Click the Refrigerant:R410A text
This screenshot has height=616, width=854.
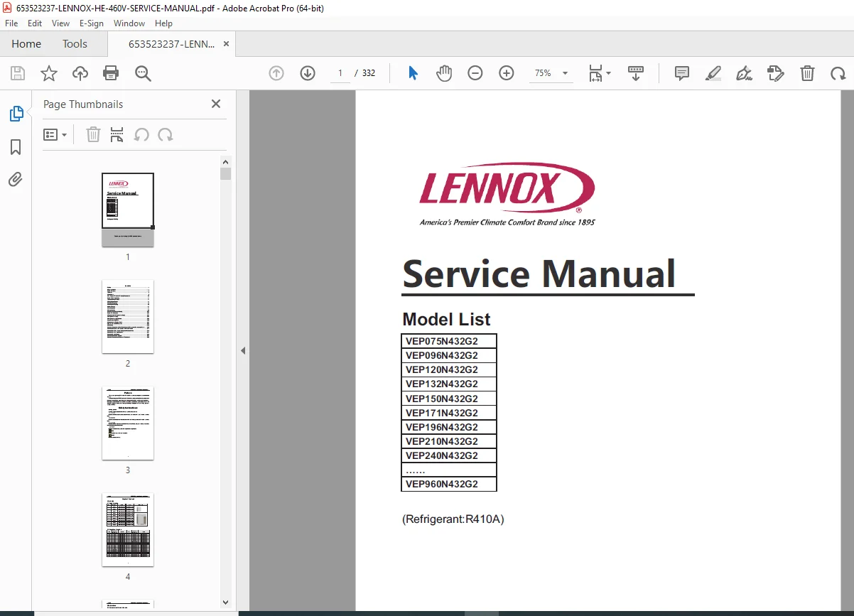(x=453, y=519)
